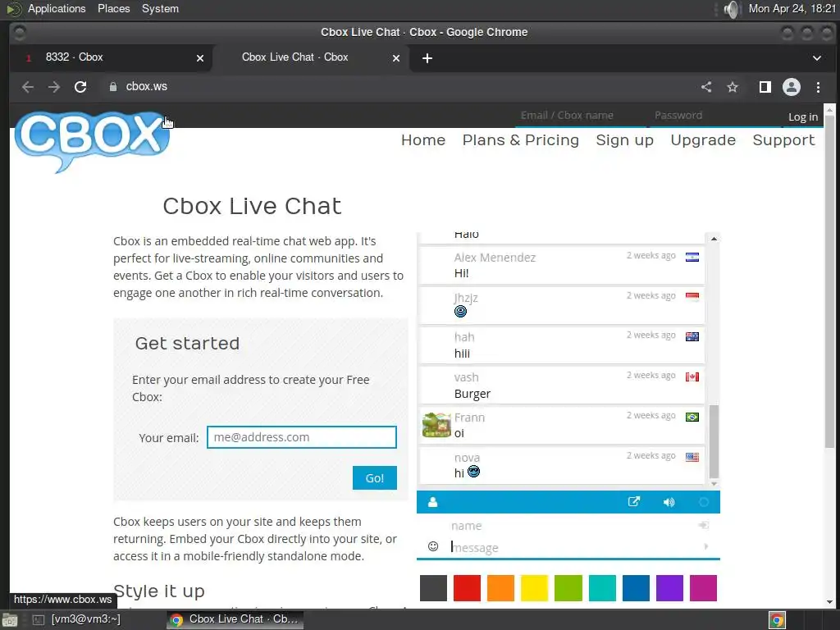
Task: Select yellow color swatch
Action: pos(535,588)
